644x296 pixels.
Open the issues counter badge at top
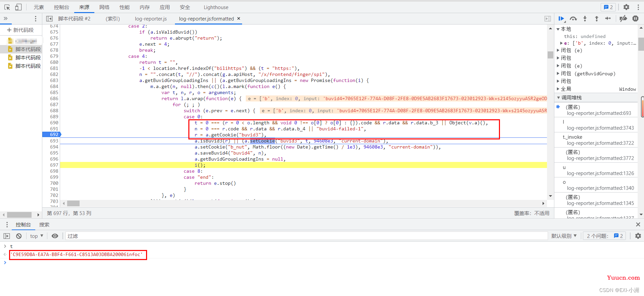coord(608,7)
